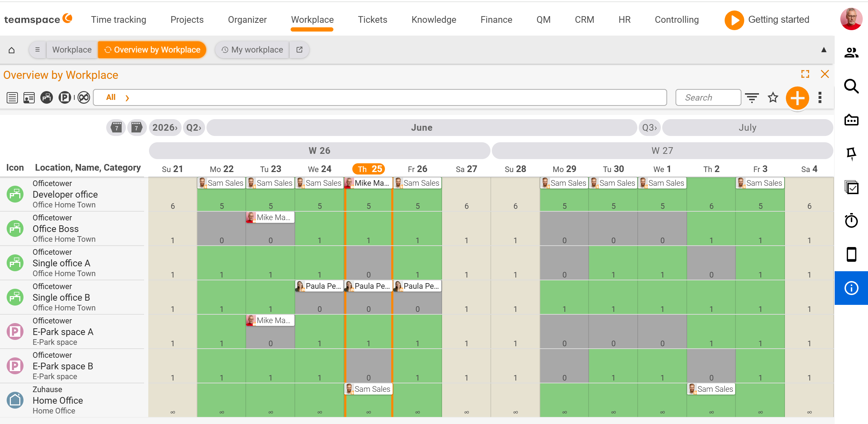The width and height of the screenshot is (868, 424).
Task: Open the Knowledge menu
Action: tap(434, 20)
